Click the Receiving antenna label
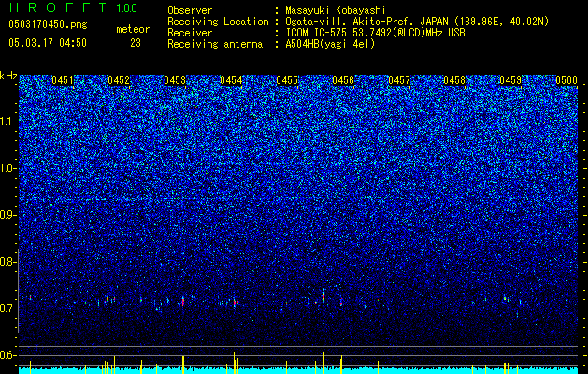 point(215,44)
